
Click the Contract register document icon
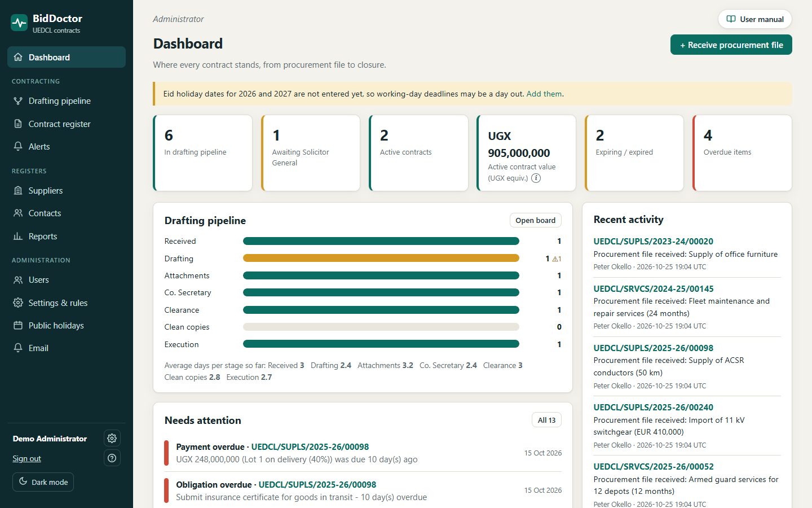(18, 124)
